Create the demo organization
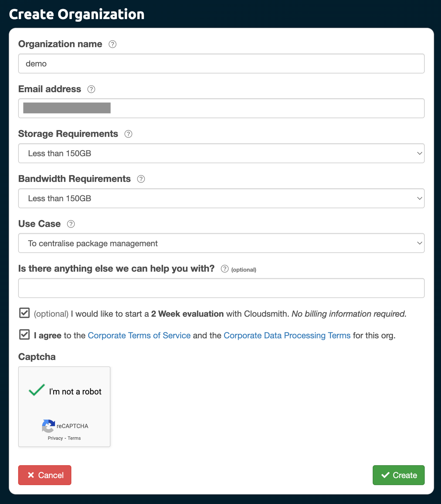Image resolution: width=441 pixels, height=504 pixels. (x=398, y=475)
